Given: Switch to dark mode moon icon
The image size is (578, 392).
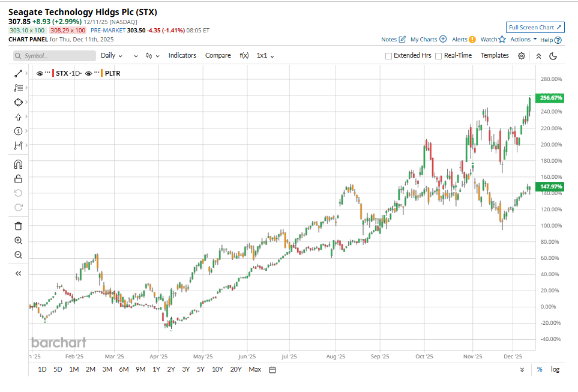Looking at the screenshot, I should pos(553,56).
